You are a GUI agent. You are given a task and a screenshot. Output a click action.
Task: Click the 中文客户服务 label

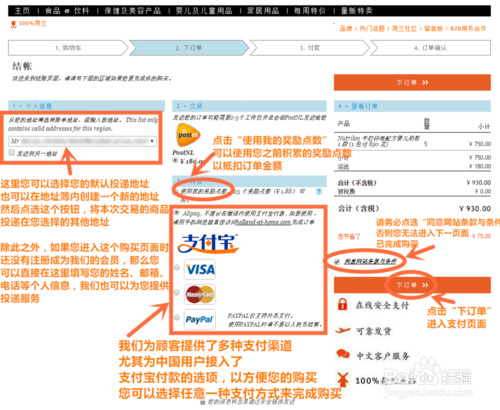coord(383,356)
